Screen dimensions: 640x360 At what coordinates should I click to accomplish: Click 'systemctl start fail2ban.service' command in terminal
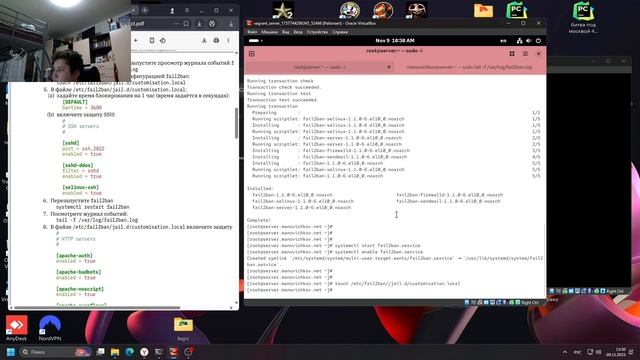pyautogui.click(x=377, y=246)
